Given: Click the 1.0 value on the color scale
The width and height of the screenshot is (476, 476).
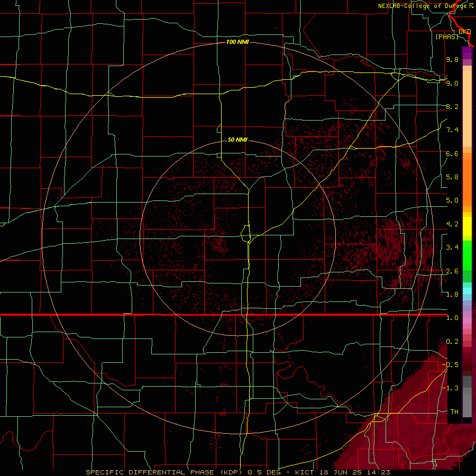Looking at the screenshot, I should coord(452,318).
